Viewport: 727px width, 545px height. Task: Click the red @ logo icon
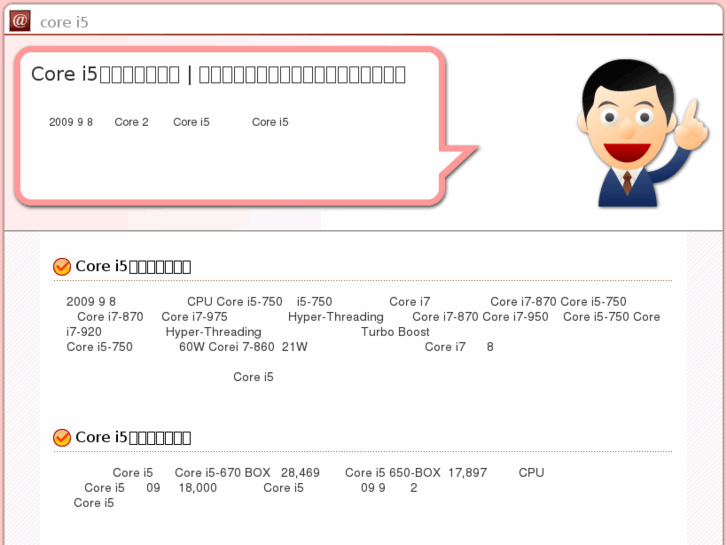[20, 21]
